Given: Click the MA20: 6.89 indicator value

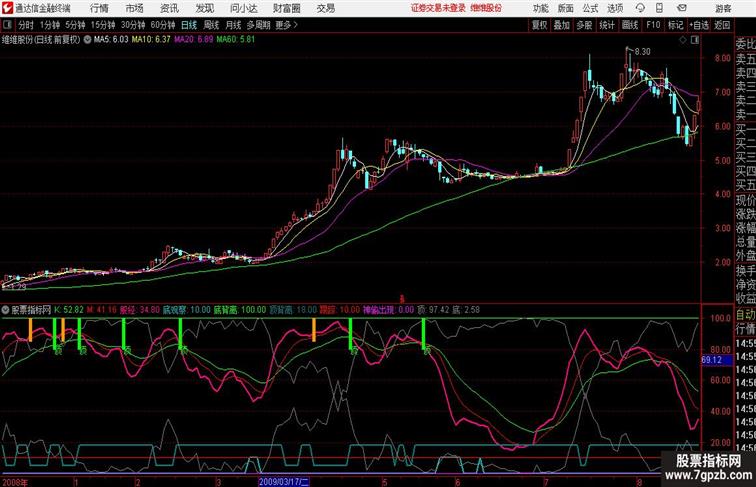Looking at the screenshot, I should coord(193,40).
